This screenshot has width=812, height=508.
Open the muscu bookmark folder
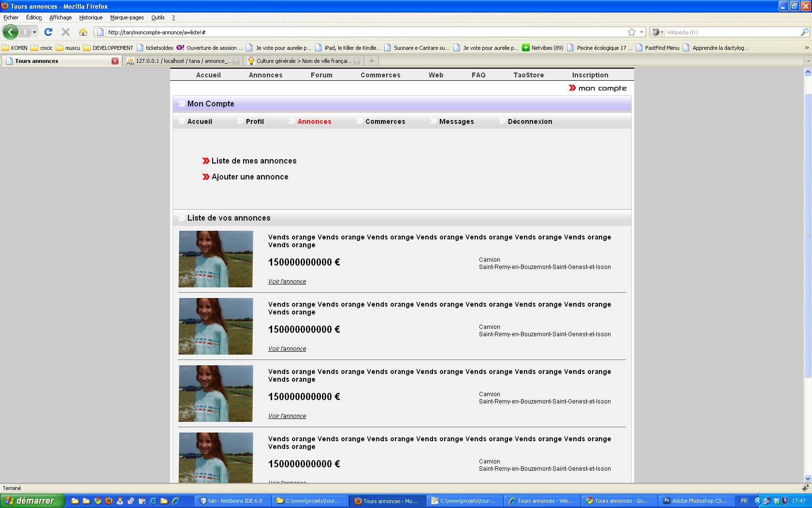[68, 47]
